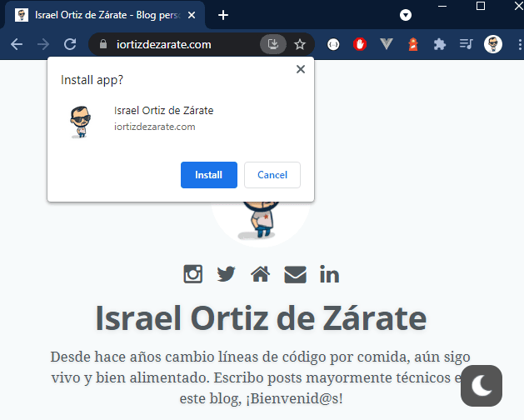
Task: Open the Instagram profile icon
Action: coord(193,273)
